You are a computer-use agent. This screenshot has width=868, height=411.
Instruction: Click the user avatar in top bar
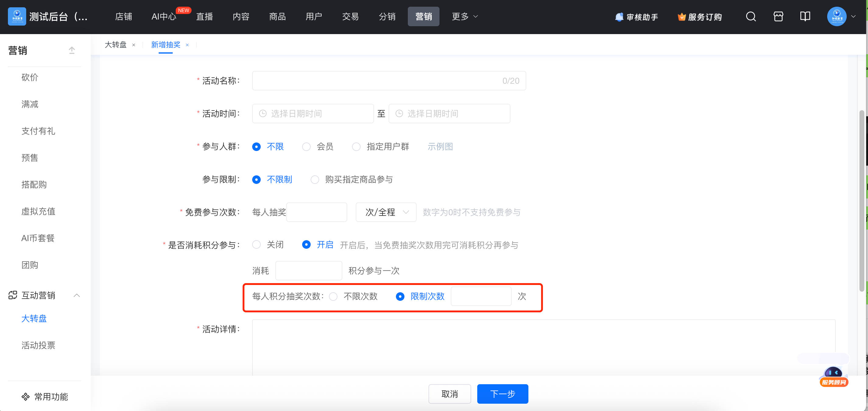pyautogui.click(x=837, y=16)
